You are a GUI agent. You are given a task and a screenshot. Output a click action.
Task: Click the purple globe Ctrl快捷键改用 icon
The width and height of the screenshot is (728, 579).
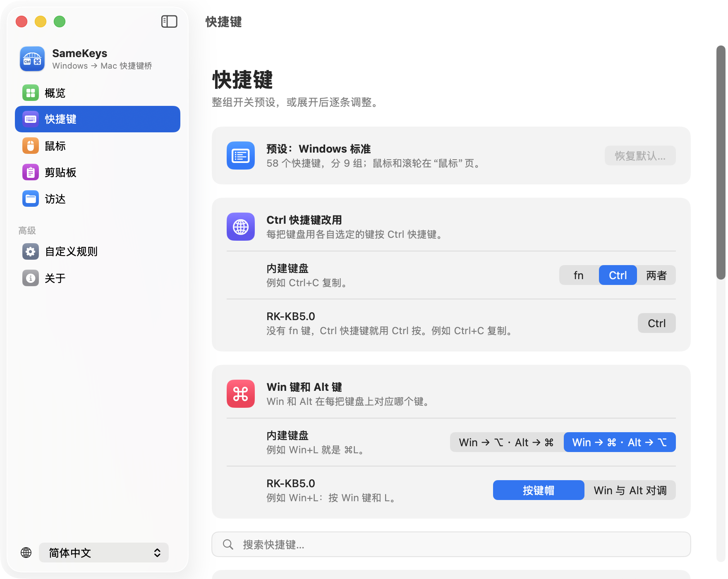coord(241,227)
